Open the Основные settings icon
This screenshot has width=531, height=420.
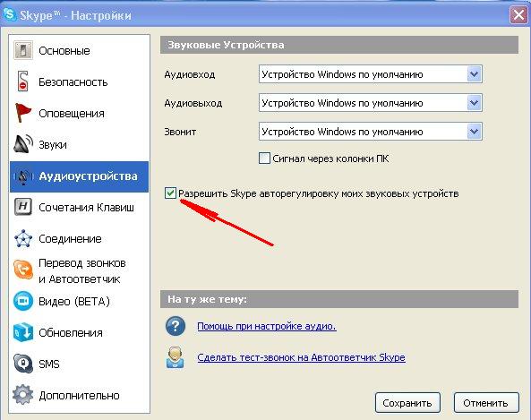point(23,50)
